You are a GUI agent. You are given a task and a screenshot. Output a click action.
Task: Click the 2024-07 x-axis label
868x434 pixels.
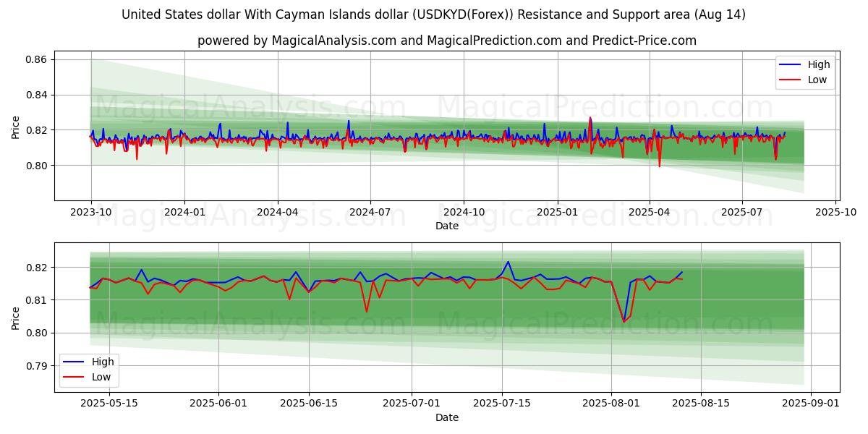coord(370,213)
